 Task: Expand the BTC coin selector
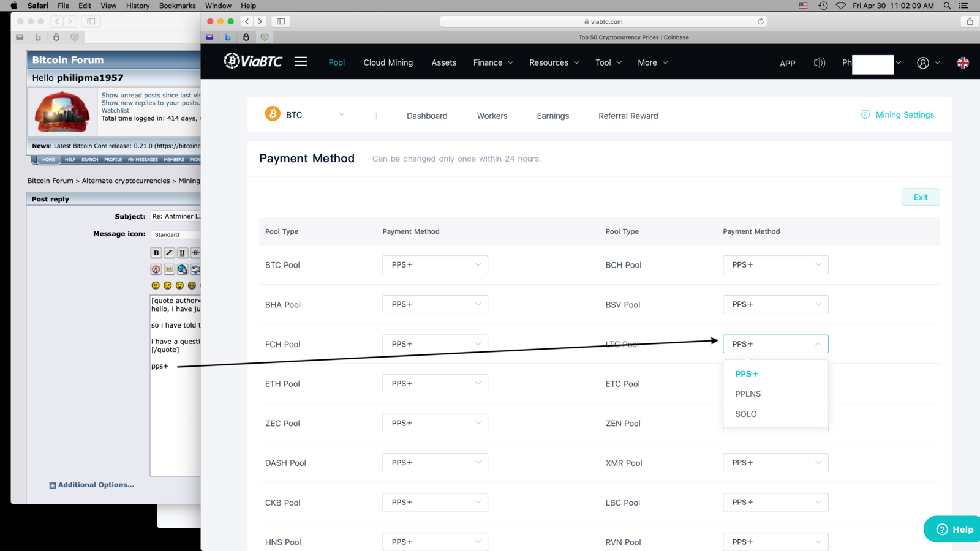pyautogui.click(x=342, y=114)
